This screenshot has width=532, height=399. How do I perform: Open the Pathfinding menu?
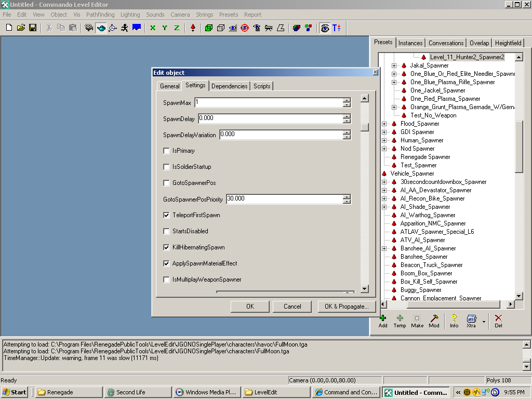pos(100,15)
